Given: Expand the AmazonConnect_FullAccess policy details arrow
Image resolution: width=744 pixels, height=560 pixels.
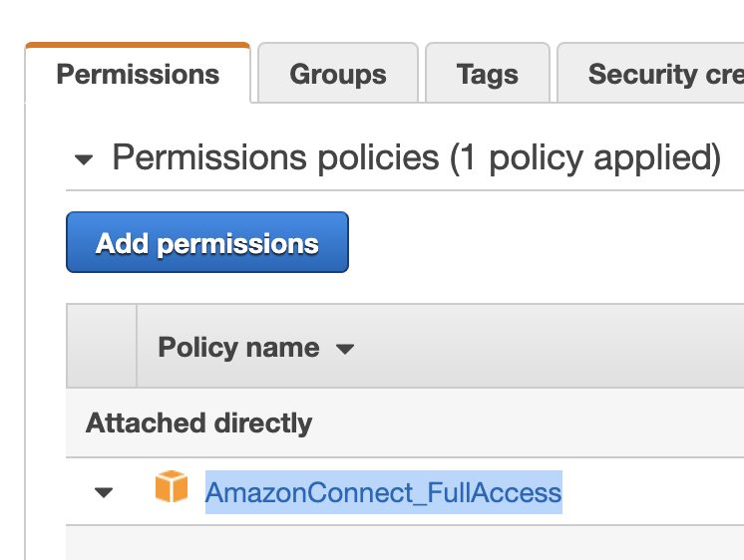Looking at the screenshot, I should point(104,492).
